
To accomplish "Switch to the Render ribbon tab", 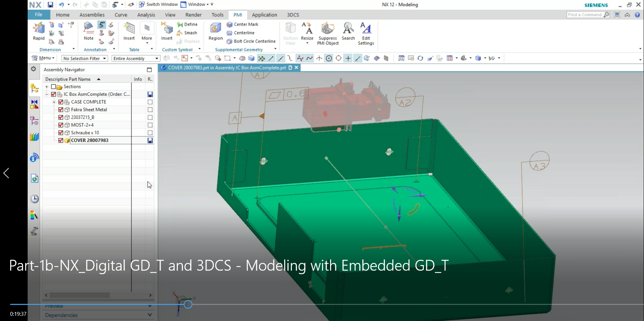I will tap(193, 15).
